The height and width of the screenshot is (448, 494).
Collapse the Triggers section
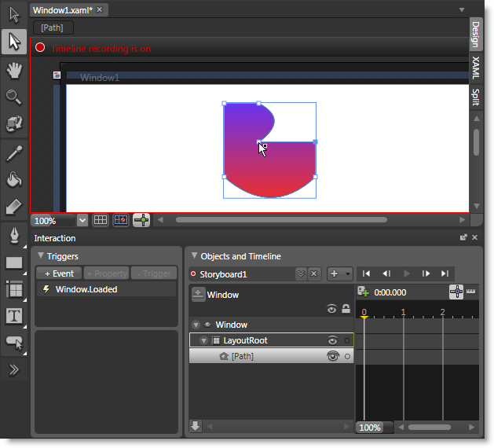pyautogui.click(x=40, y=256)
